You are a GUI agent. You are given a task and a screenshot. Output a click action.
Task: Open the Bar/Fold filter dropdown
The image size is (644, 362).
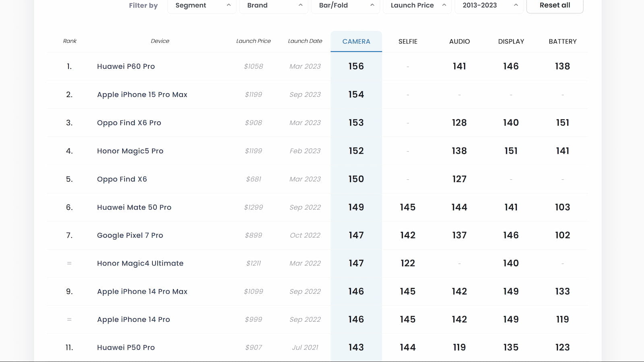(x=345, y=5)
